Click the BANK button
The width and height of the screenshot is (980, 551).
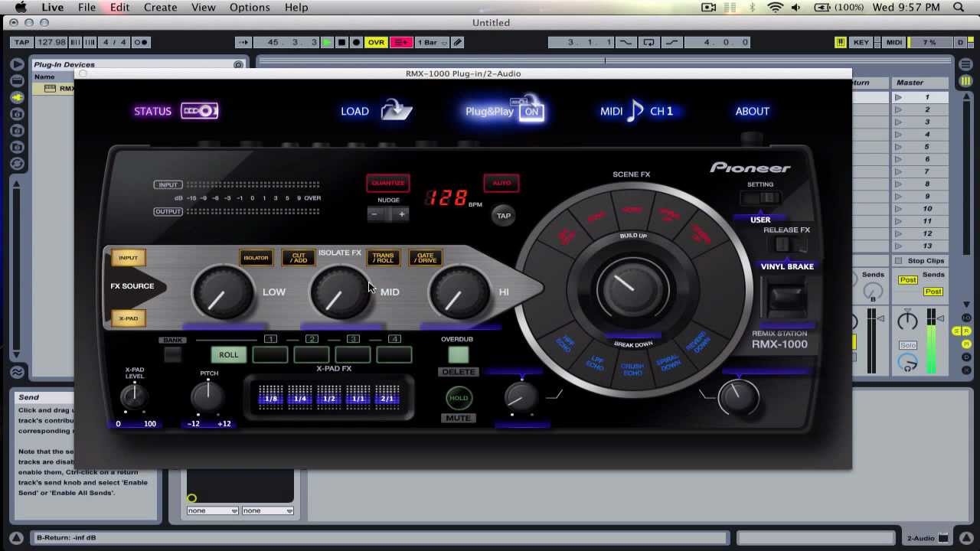[x=172, y=354]
